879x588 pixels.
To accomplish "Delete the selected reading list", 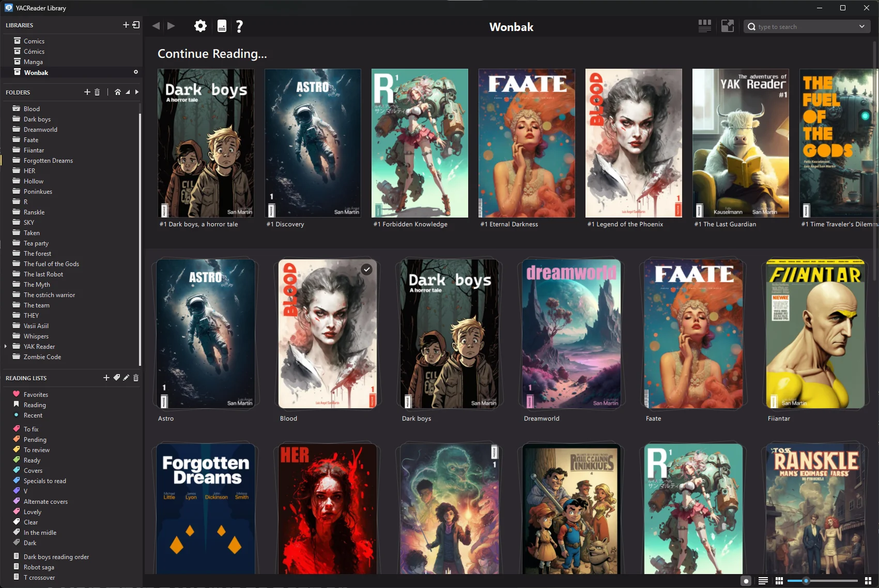I will point(136,378).
